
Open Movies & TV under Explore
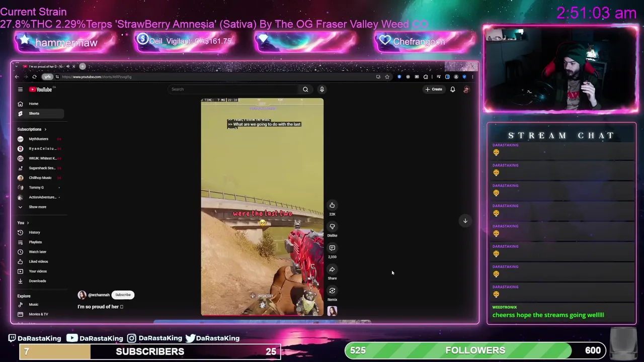pyautogui.click(x=39, y=314)
